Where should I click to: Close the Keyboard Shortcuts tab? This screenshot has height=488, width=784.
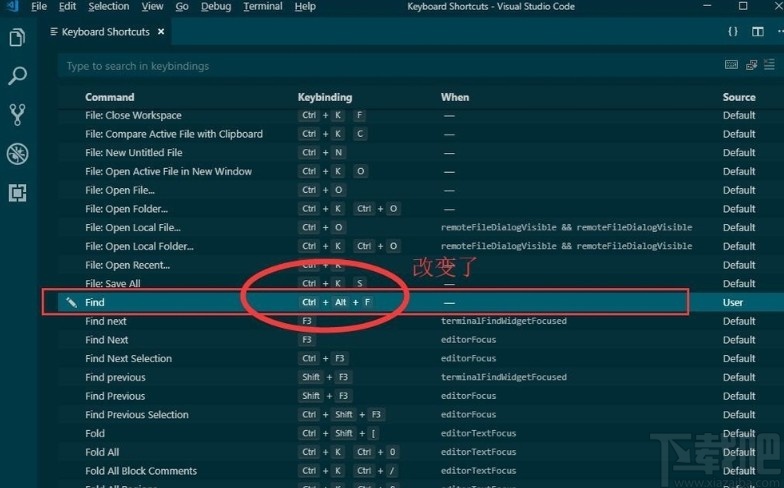click(160, 32)
